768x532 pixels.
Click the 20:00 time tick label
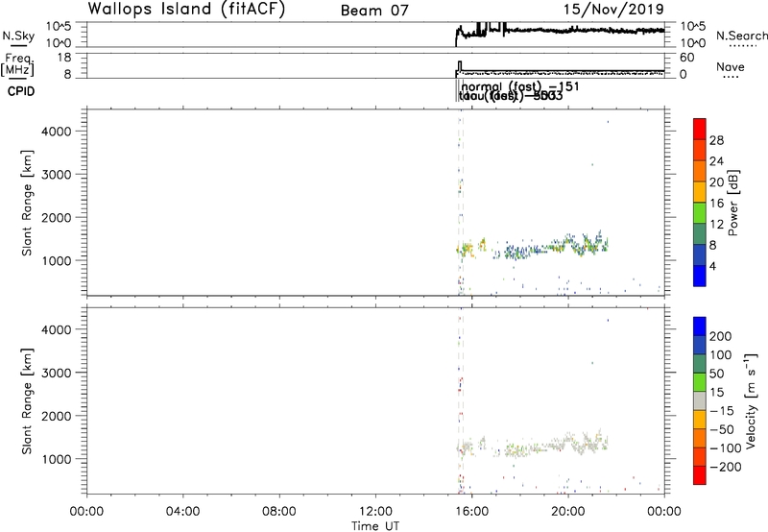click(567, 512)
